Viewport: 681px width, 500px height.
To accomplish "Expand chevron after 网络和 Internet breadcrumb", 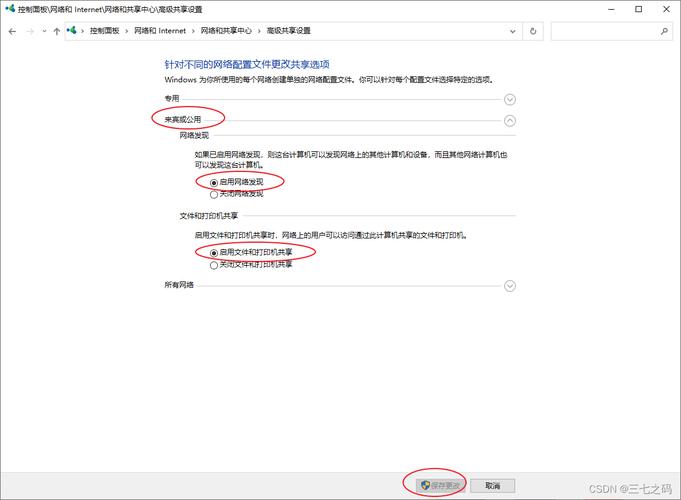I will (193, 31).
